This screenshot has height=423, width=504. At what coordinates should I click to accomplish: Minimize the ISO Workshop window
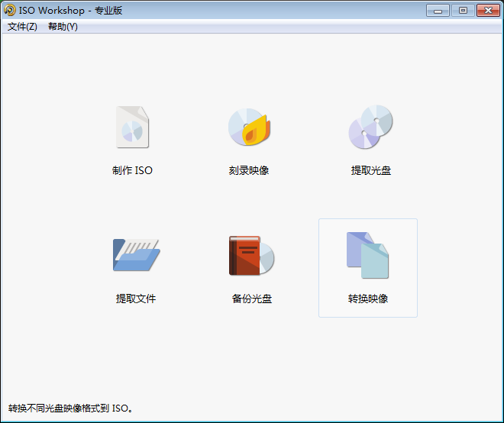point(438,11)
